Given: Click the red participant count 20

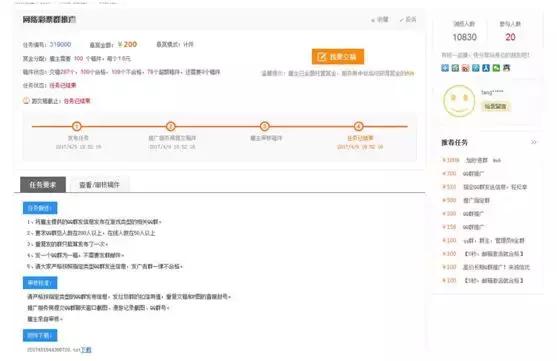Looking at the screenshot, I should [x=510, y=37].
